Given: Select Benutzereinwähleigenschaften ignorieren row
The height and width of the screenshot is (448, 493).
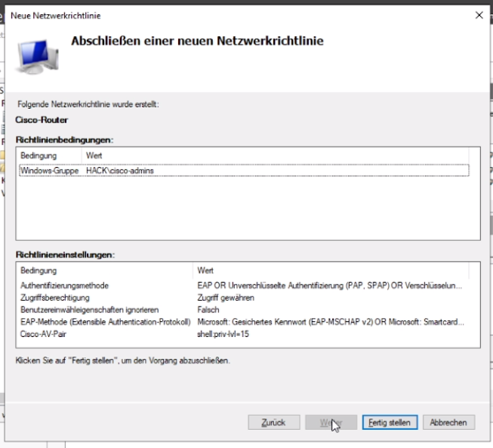Looking at the screenshot, I should 244,310.
